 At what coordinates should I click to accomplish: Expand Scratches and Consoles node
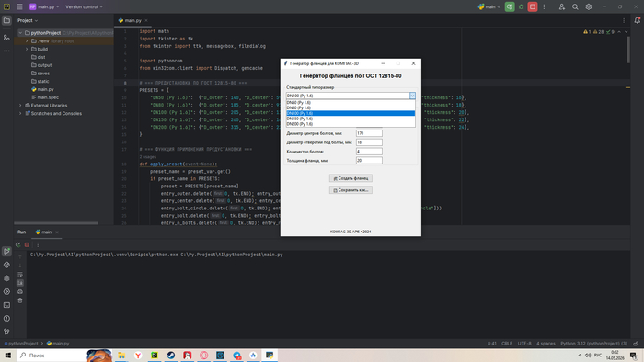coord(20,114)
